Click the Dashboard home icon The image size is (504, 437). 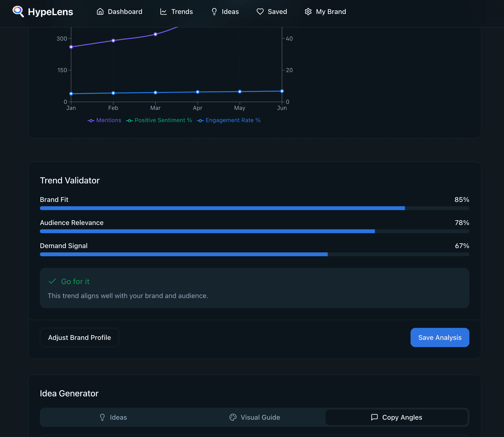100,12
